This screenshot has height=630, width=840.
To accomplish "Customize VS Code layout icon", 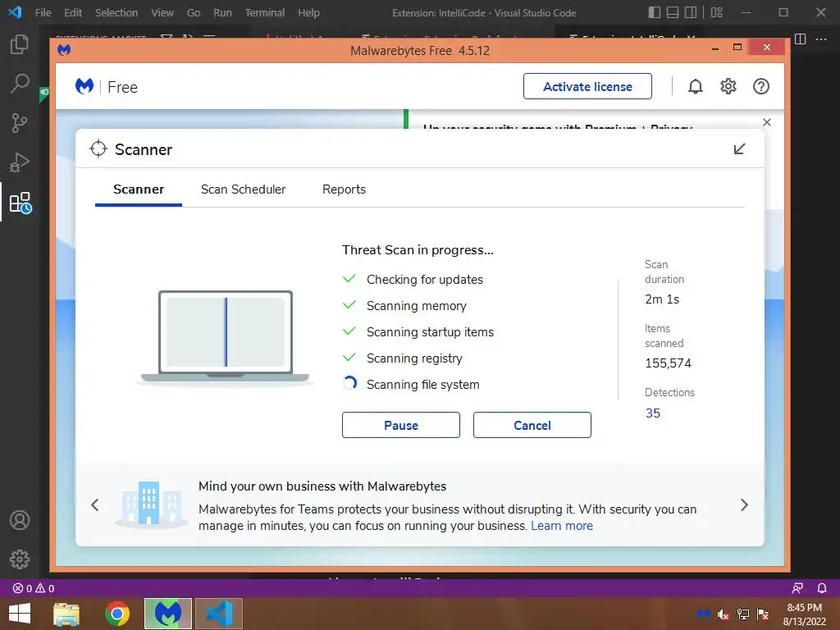I will (x=716, y=12).
